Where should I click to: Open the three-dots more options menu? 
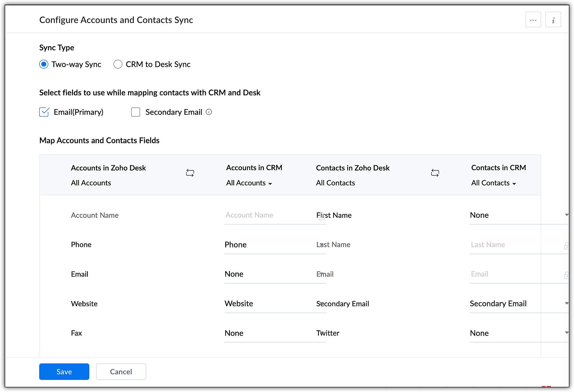(533, 20)
